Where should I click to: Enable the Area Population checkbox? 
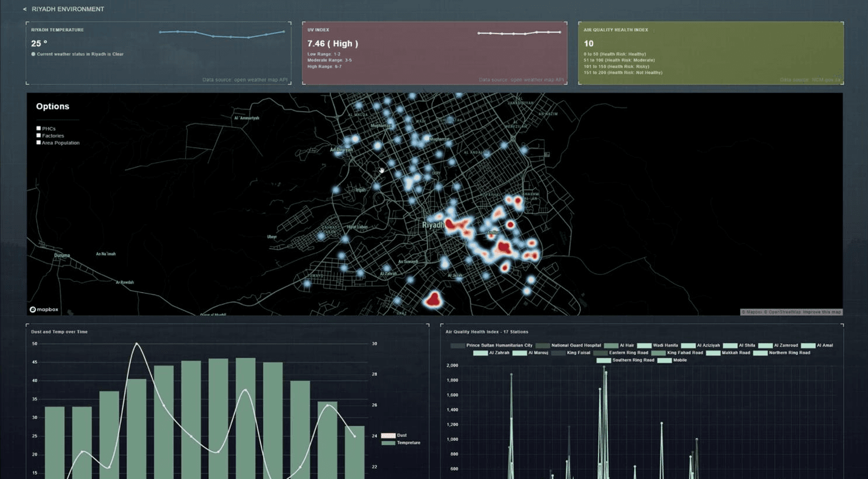(x=39, y=142)
